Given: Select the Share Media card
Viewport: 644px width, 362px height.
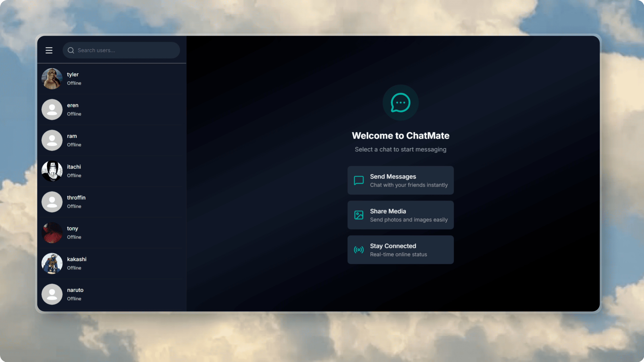Looking at the screenshot, I should tap(401, 215).
